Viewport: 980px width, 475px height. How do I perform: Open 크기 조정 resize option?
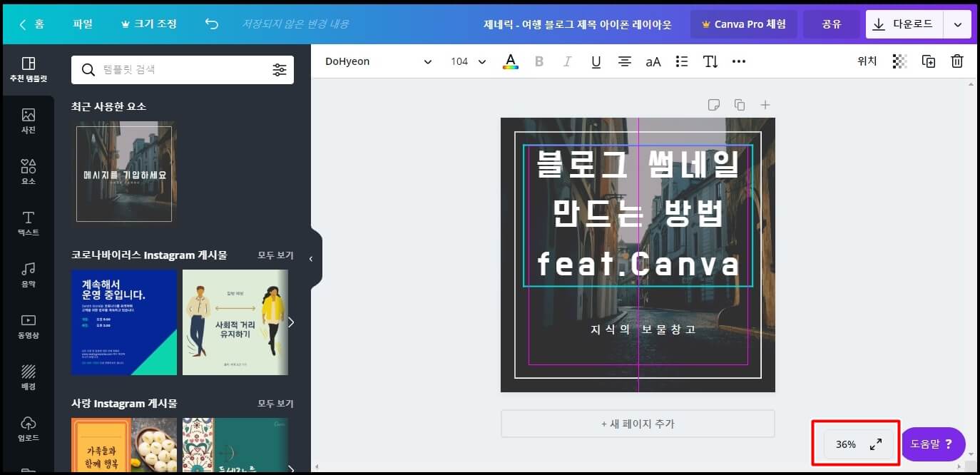pyautogui.click(x=148, y=24)
